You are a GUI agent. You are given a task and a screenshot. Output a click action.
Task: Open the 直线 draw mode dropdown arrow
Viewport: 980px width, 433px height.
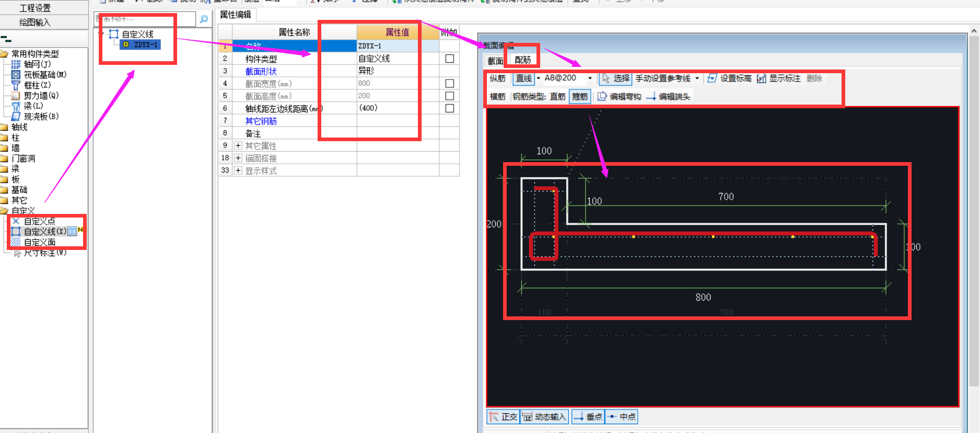pyautogui.click(x=539, y=78)
